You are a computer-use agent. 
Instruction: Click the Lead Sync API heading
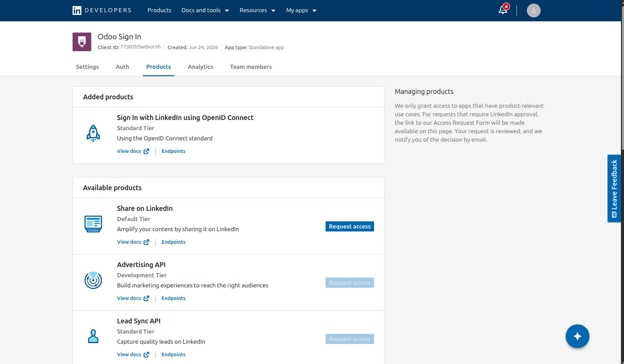139,321
